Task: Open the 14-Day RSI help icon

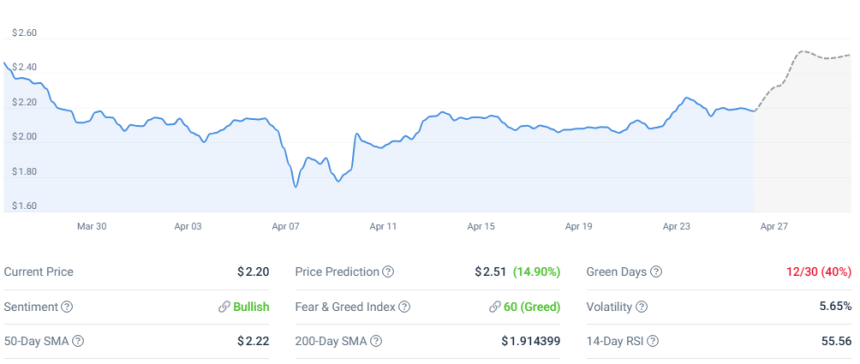Action: pyautogui.click(x=653, y=341)
